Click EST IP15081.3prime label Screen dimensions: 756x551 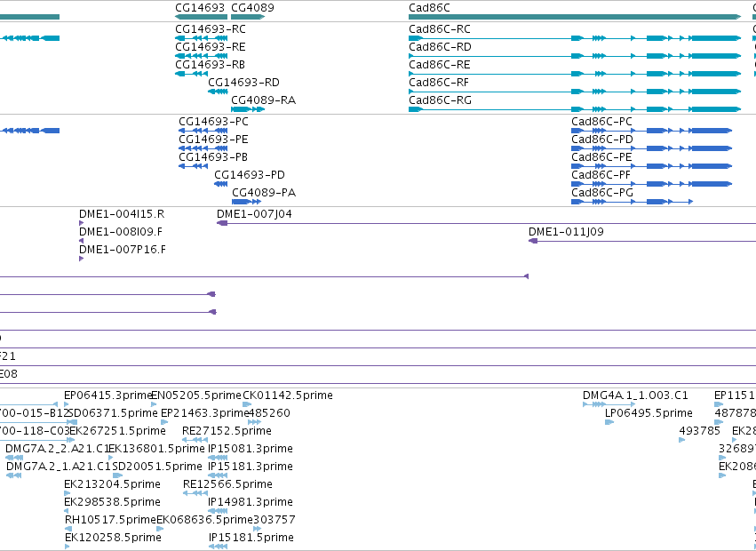point(251,449)
